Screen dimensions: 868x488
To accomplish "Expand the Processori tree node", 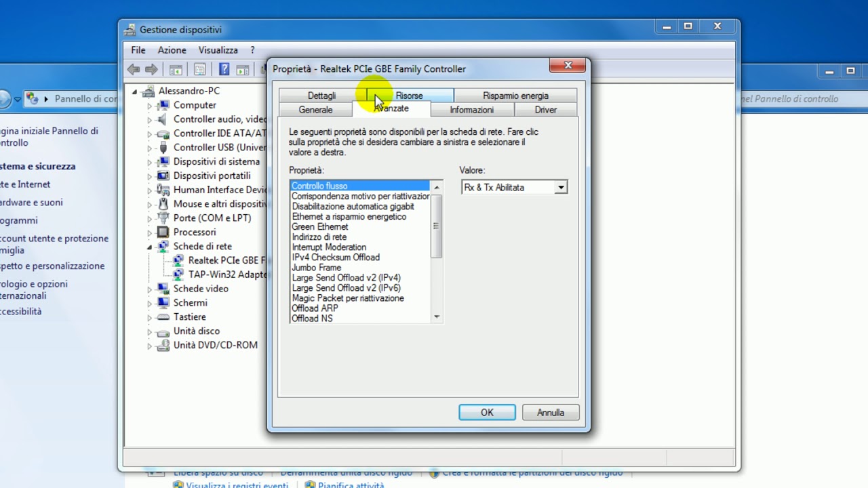I will point(150,232).
